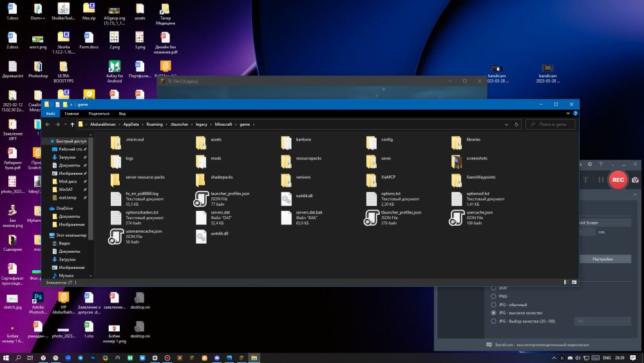Click the refresh icon in the address bar
Screen dimensions: 644x363
pyautogui.click(x=516, y=124)
